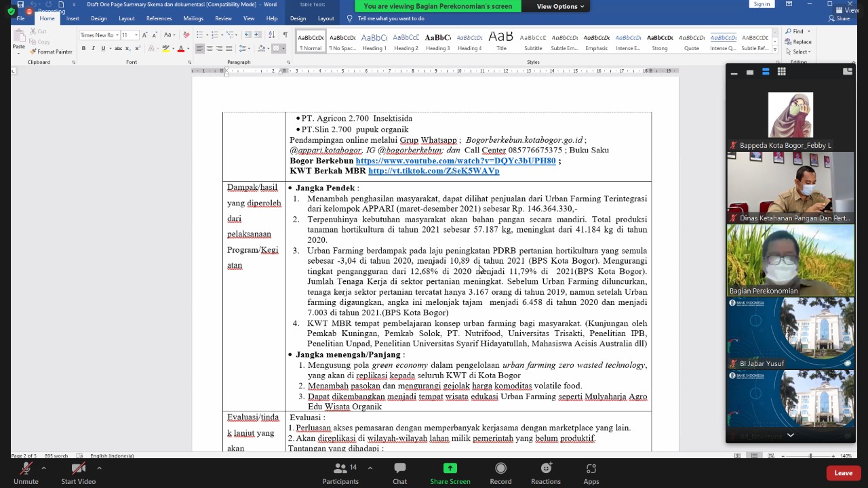Switch to the References tab

[x=159, y=18]
